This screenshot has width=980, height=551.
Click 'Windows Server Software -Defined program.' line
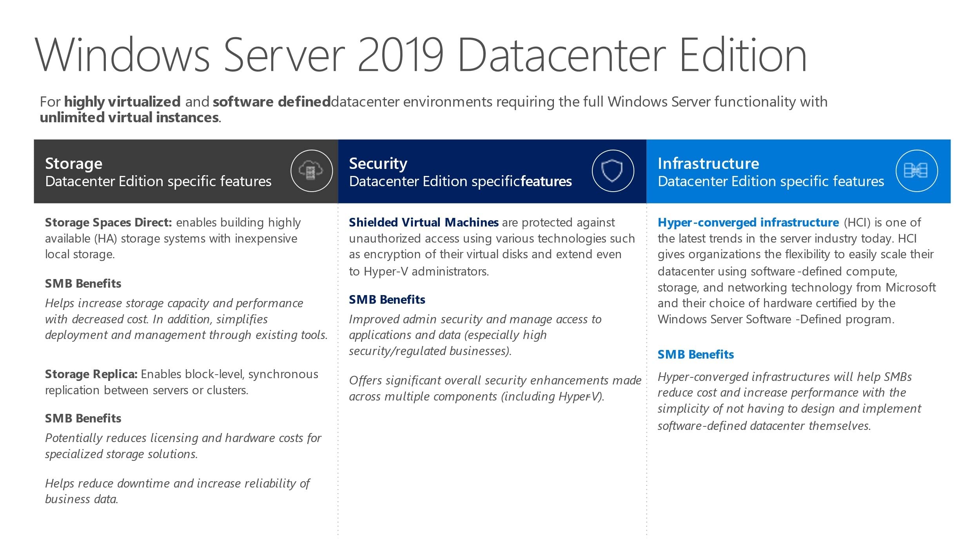coord(776,319)
